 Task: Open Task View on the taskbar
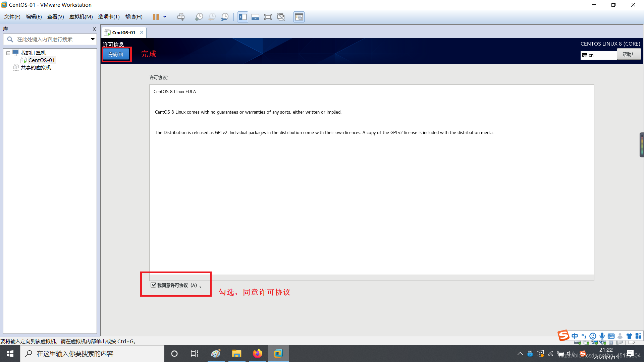195,354
